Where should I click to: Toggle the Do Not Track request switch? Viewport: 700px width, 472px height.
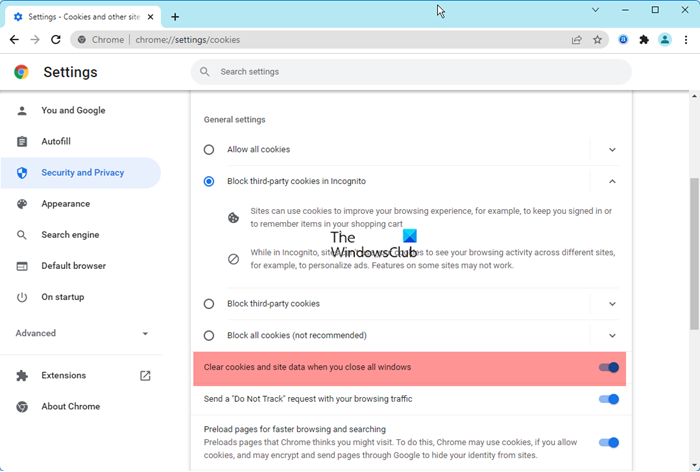[609, 399]
